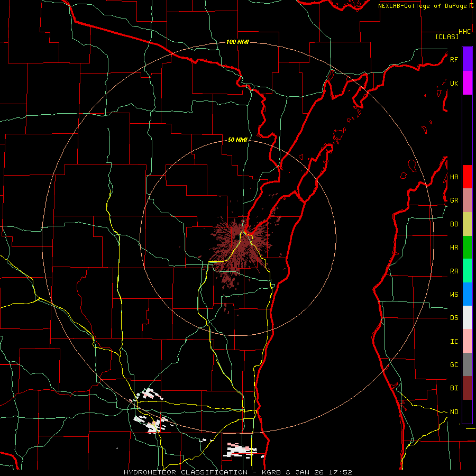This screenshot has height=476, width=476.
Task: Click the ND legend label
Action: click(454, 412)
